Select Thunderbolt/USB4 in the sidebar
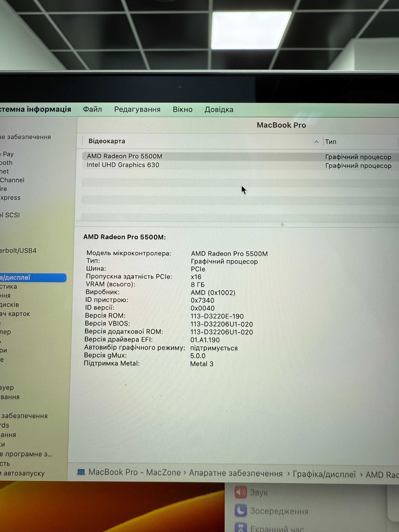The image size is (399, 532). click(18, 251)
